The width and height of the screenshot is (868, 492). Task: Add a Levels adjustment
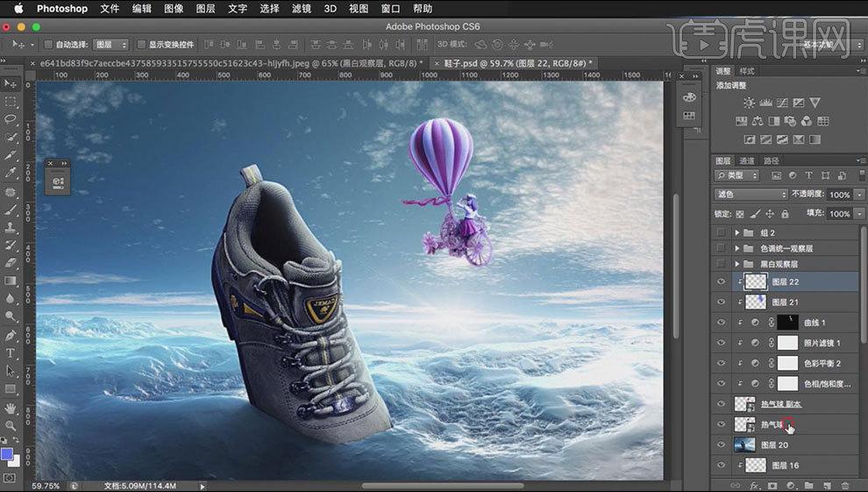tap(765, 103)
